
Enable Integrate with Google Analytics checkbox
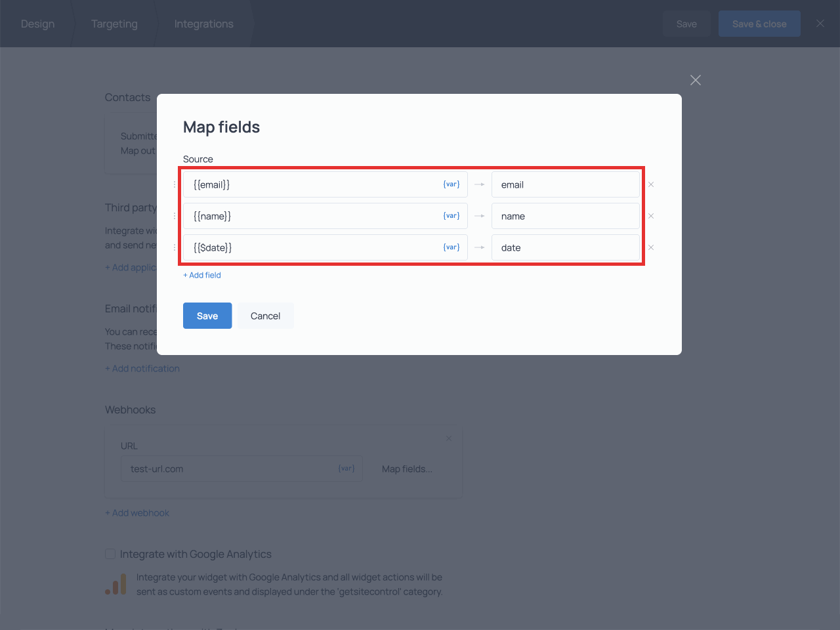110,554
